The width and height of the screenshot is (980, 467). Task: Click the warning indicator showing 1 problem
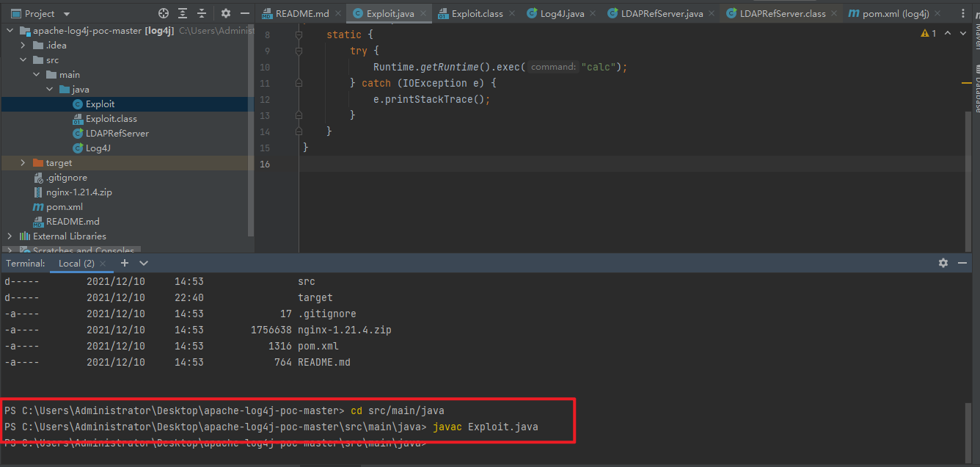pos(929,34)
